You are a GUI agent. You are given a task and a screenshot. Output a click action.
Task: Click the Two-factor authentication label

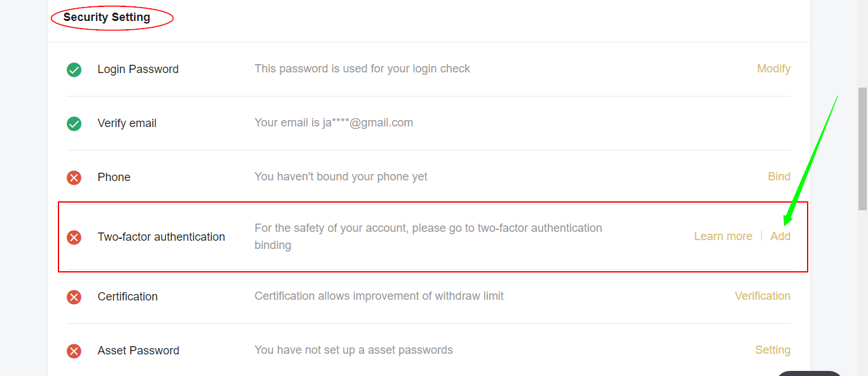[161, 237]
